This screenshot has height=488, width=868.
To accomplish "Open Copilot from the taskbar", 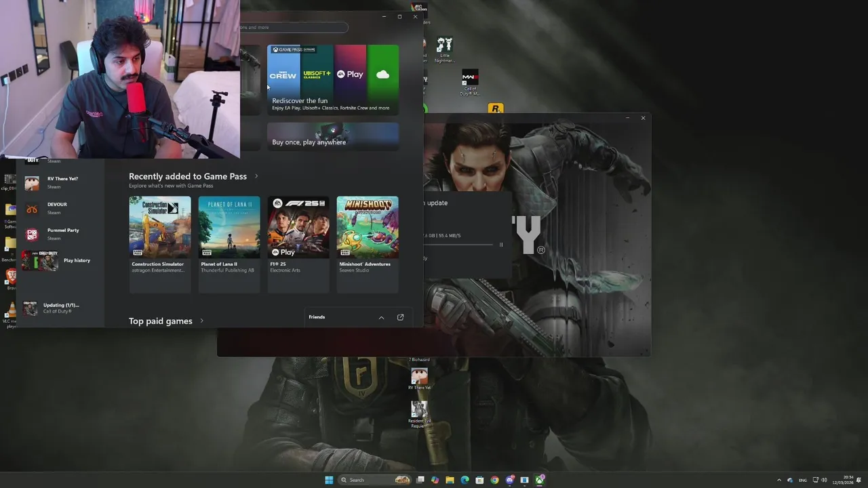I will (435, 480).
